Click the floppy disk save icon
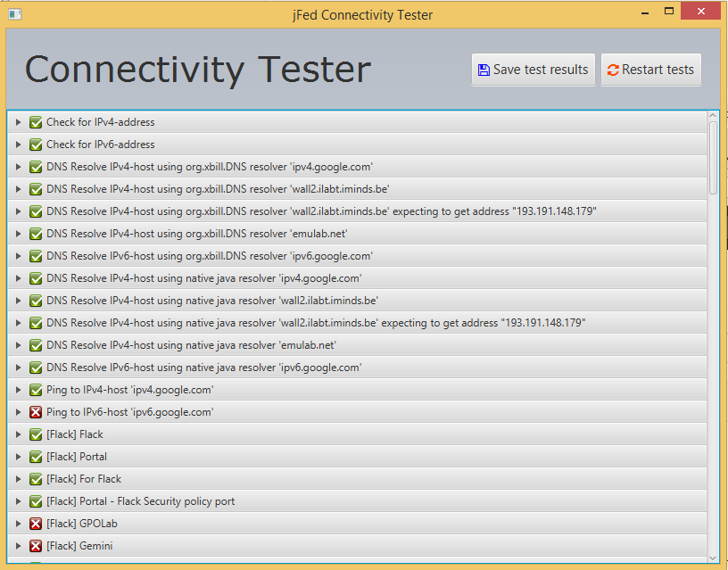This screenshot has height=570, width=728. coord(484,70)
